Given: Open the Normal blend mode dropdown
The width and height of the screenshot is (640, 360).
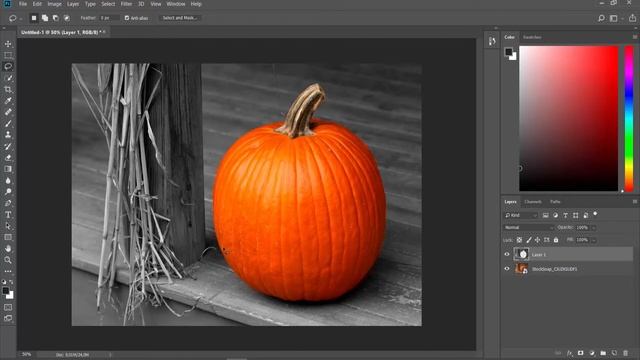Looking at the screenshot, I should (529, 227).
